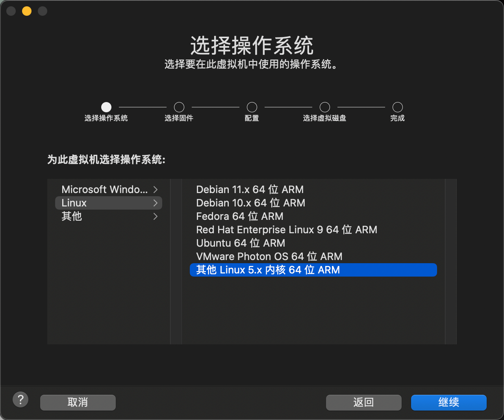Expand the Microsoft Windows category chevron
The image size is (504, 420).
click(155, 190)
